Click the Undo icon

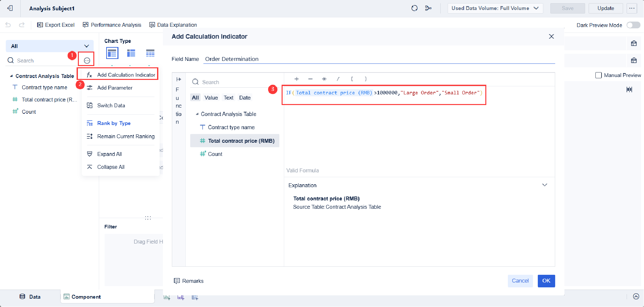point(8,25)
